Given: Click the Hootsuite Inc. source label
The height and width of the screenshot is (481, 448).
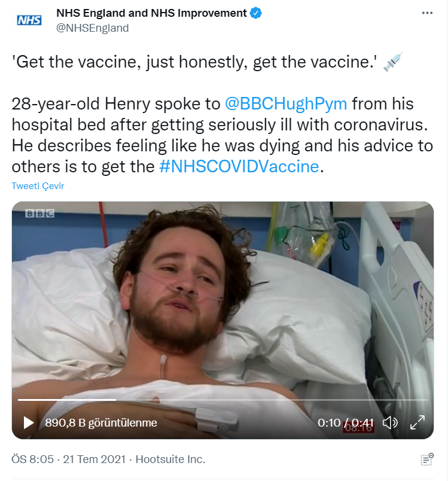Looking at the screenshot, I should coord(170,459).
